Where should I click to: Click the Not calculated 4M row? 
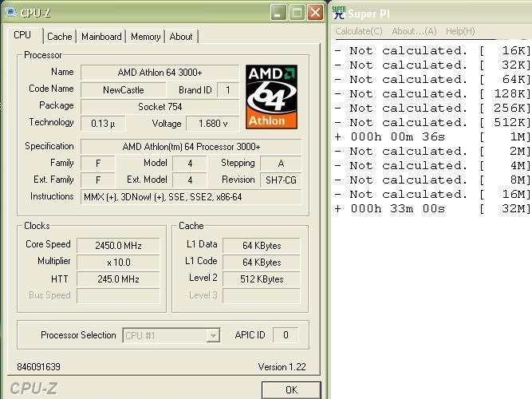point(432,166)
